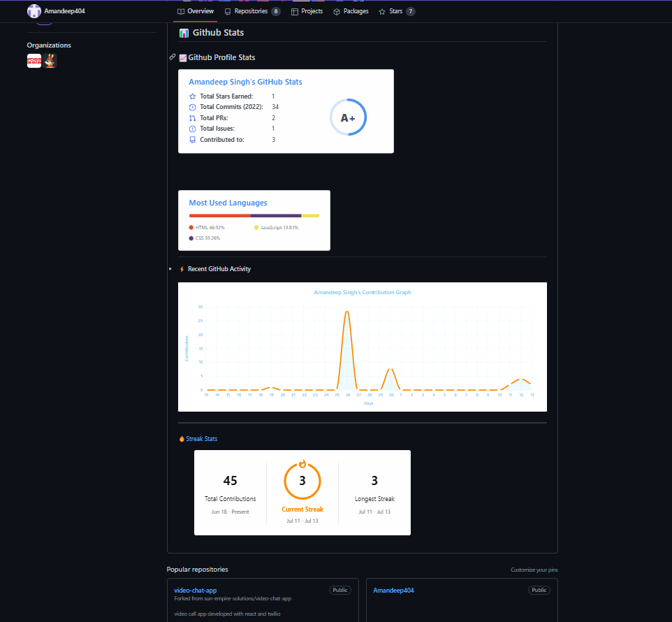Open the Amandeep404 pinned repository
Viewport: 672px width, 622px height.
click(393, 591)
